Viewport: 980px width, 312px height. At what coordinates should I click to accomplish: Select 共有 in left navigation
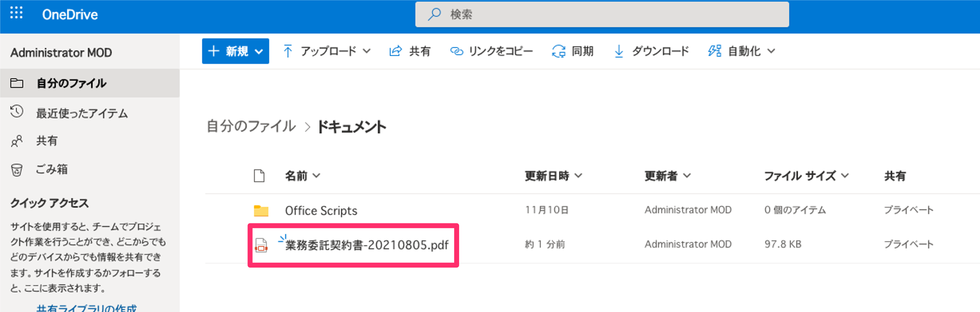coord(47,141)
